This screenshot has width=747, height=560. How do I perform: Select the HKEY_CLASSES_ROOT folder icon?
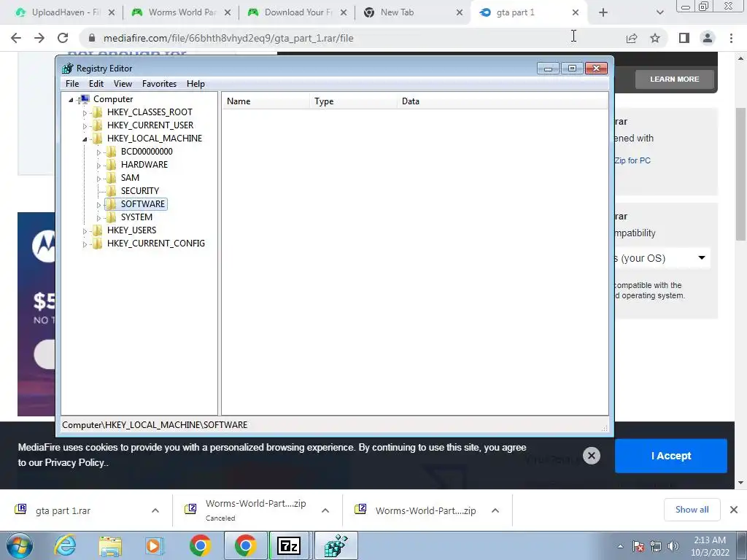coord(97,112)
